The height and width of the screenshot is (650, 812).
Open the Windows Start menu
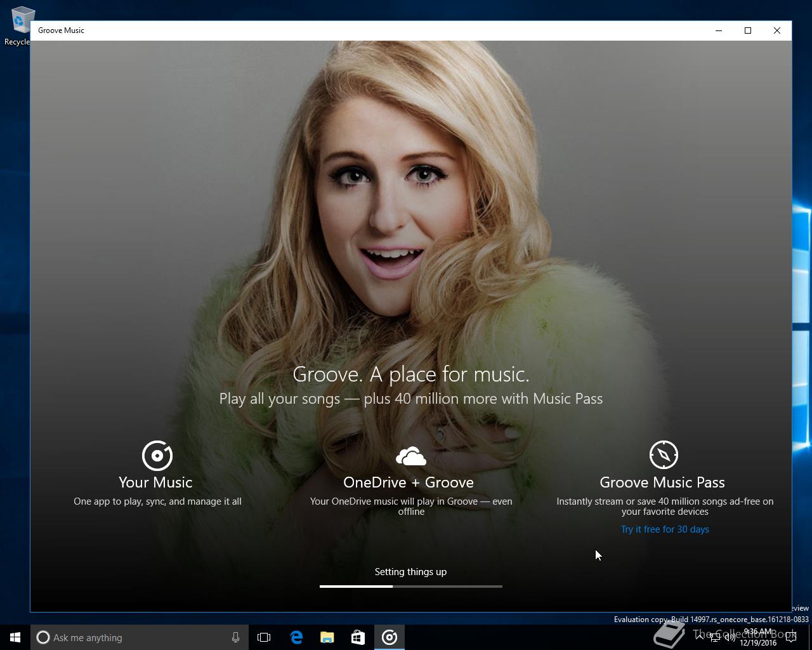tap(15, 637)
